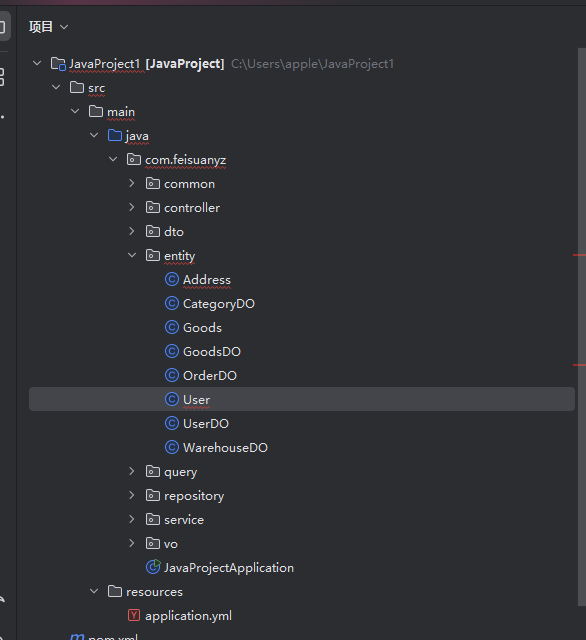Select the Goods class name

click(202, 328)
